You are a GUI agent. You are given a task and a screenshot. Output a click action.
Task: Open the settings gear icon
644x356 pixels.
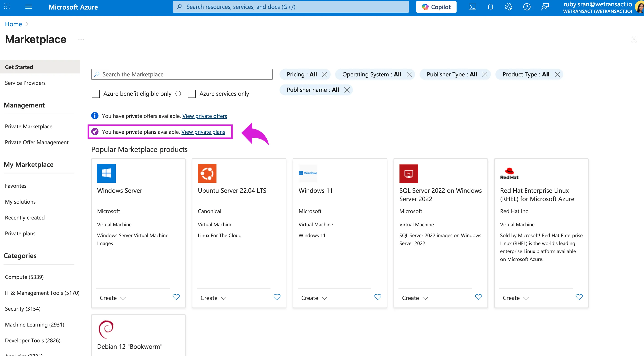[509, 7]
